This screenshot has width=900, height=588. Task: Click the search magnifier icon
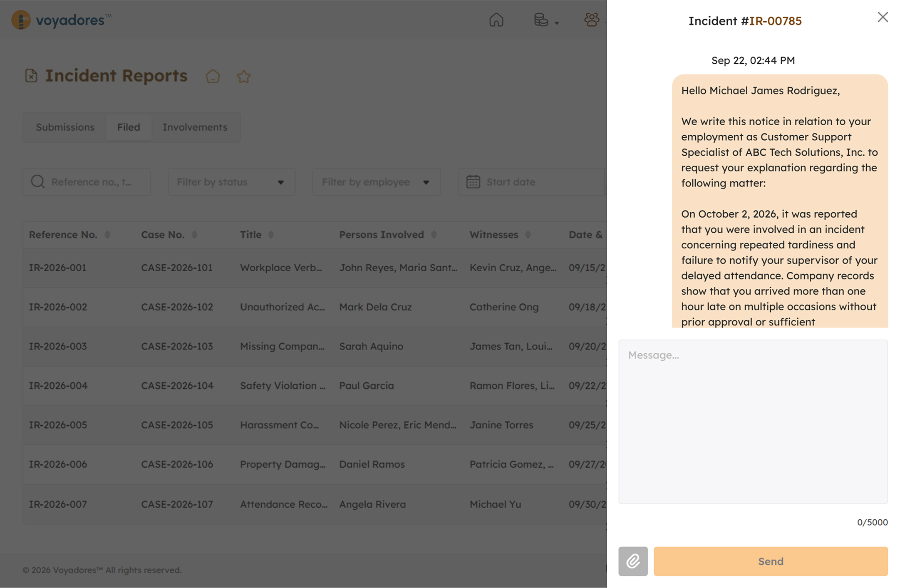38,181
